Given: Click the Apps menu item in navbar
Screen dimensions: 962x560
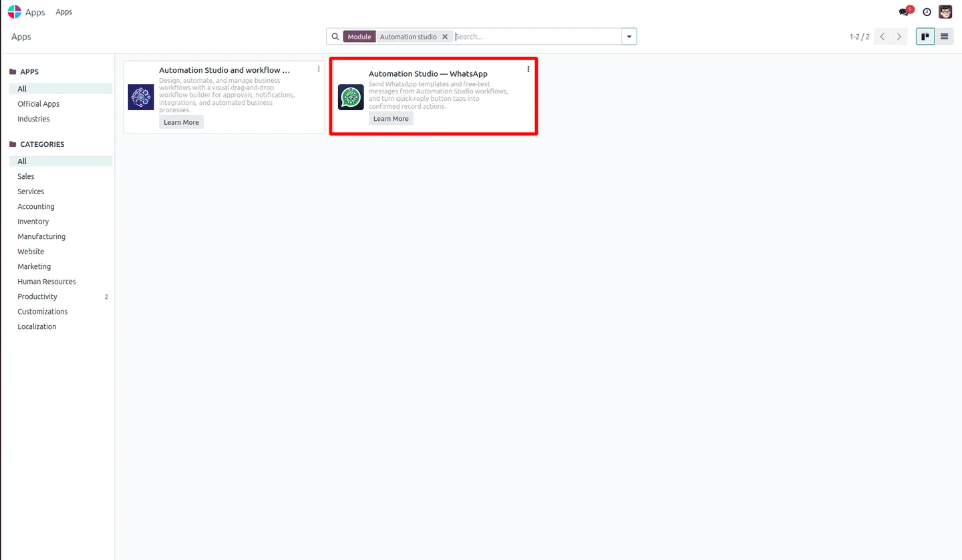Looking at the screenshot, I should (x=64, y=12).
